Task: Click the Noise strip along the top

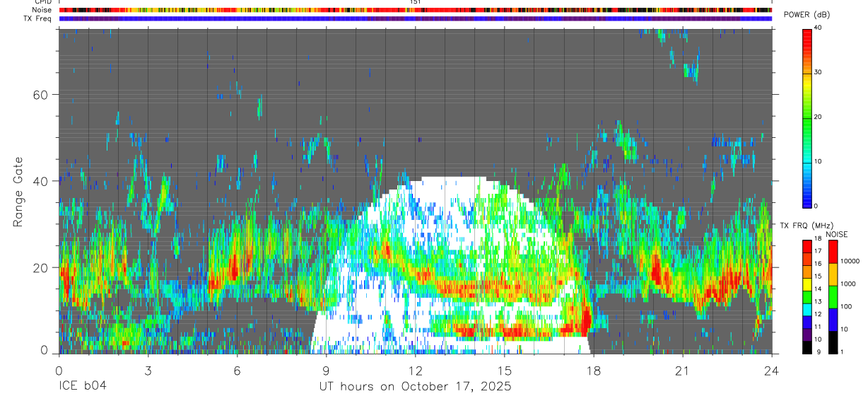Action: point(416,11)
